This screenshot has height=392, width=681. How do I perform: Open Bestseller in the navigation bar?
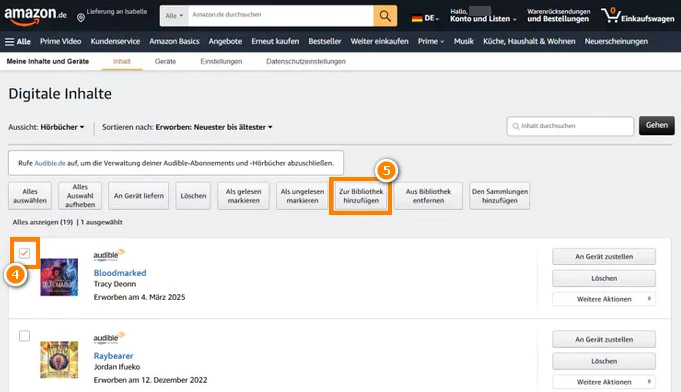(x=325, y=41)
